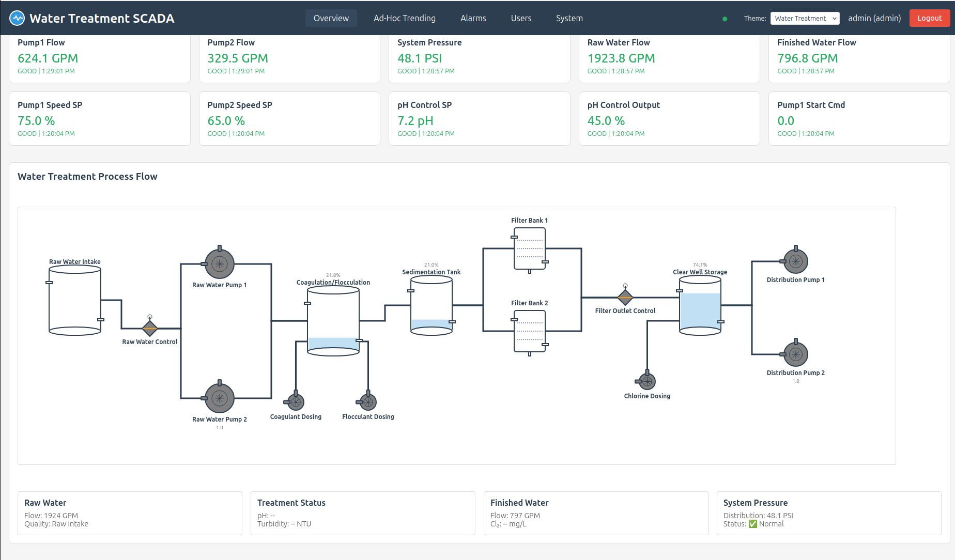Click the Pump1 Start Cmd 0.0 value
This screenshot has height=560, width=955.
(785, 121)
